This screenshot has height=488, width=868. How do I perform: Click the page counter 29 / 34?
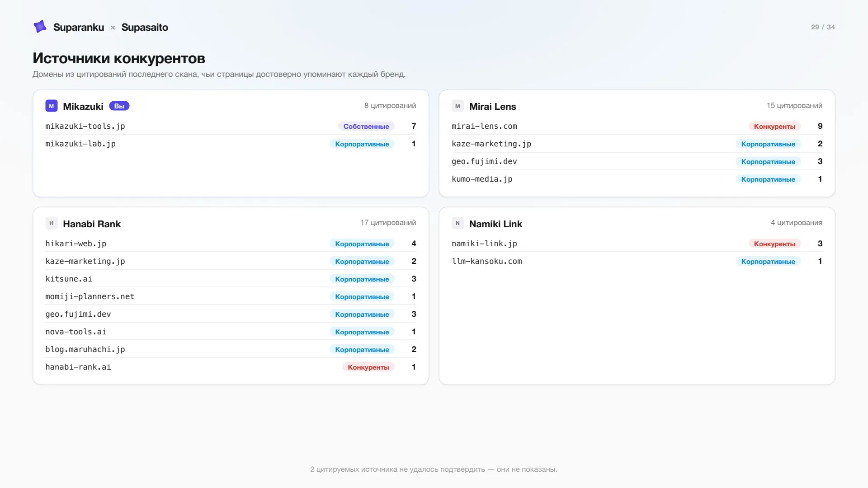[823, 27]
